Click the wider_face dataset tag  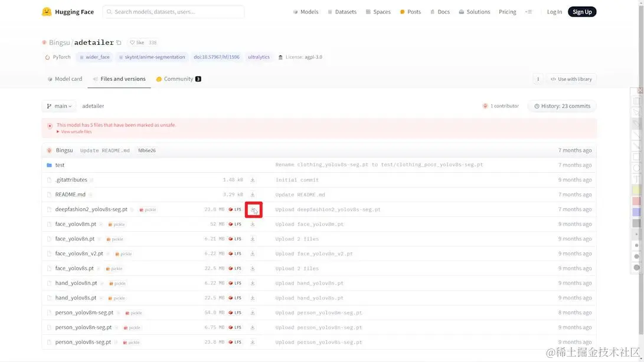click(x=95, y=57)
